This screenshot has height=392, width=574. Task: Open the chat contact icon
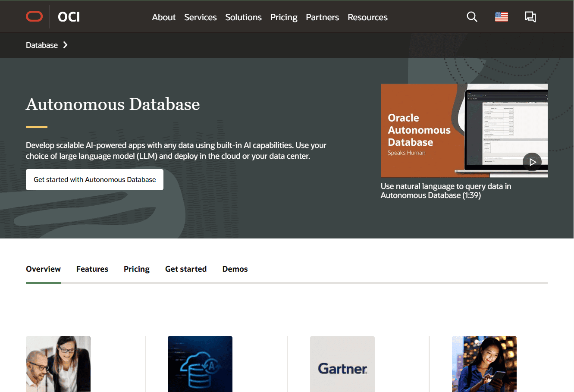530,17
